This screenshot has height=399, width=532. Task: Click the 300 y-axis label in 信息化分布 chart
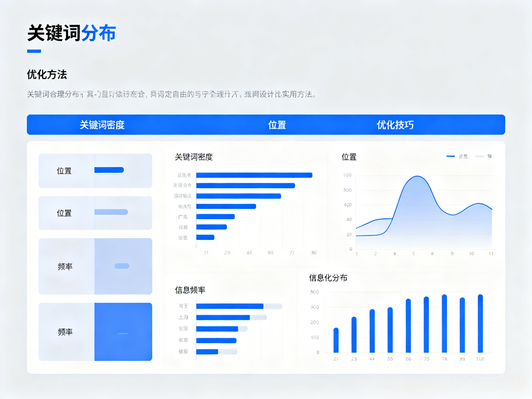[x=314, y=307]
